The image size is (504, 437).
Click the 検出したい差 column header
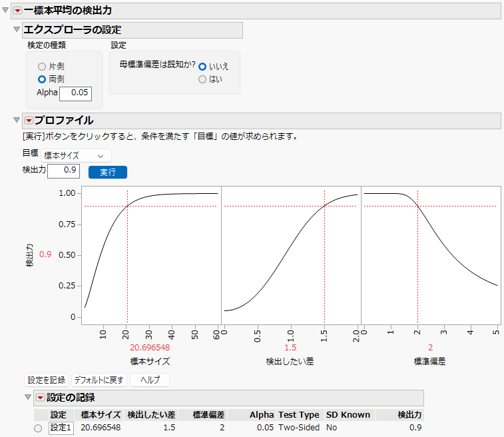coord(151,415)
